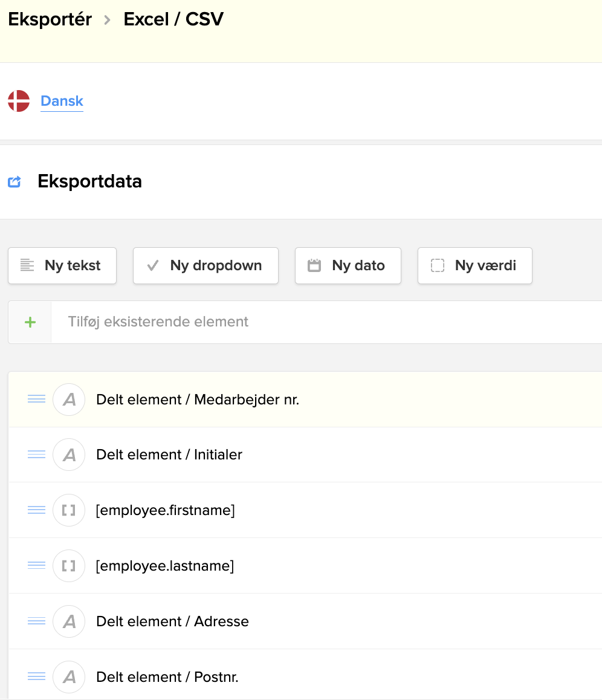Screen dimensions: 602x700
Task: Create a new date field via Ny dato
Action: [x=348, y=265]
